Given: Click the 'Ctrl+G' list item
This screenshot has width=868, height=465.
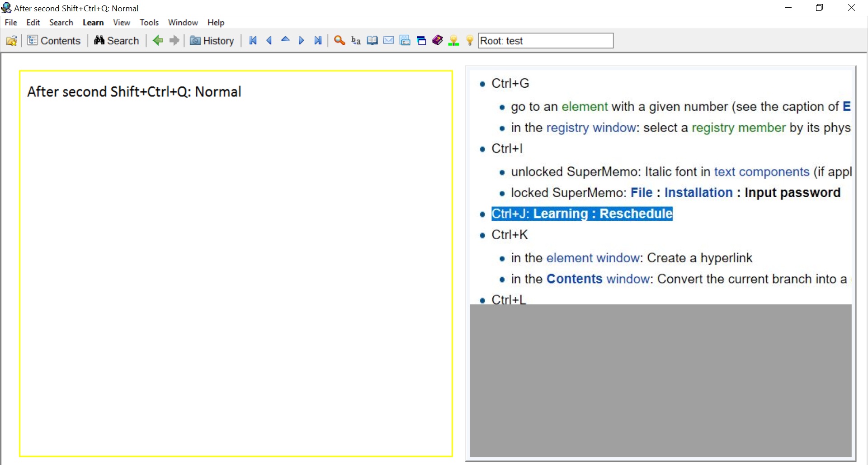Looking at the screenshot, I should [x=510, y=84].
